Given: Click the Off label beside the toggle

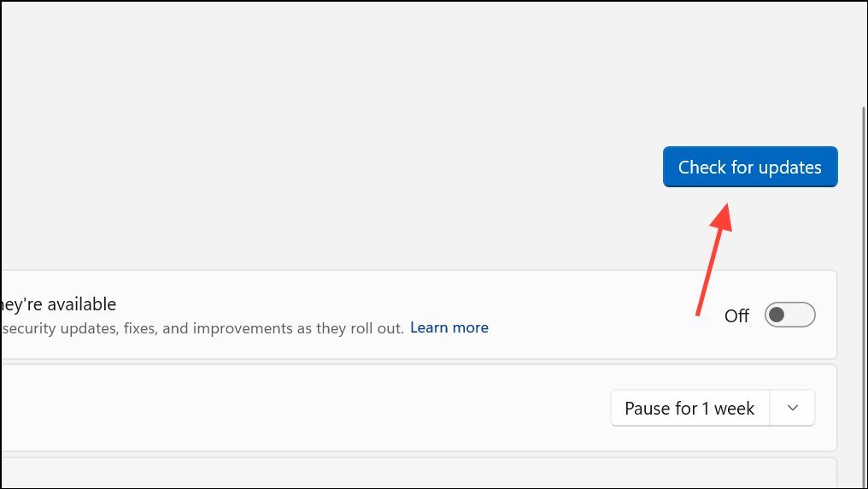Looking at the screenshot, I should click(x=736, y=316).
